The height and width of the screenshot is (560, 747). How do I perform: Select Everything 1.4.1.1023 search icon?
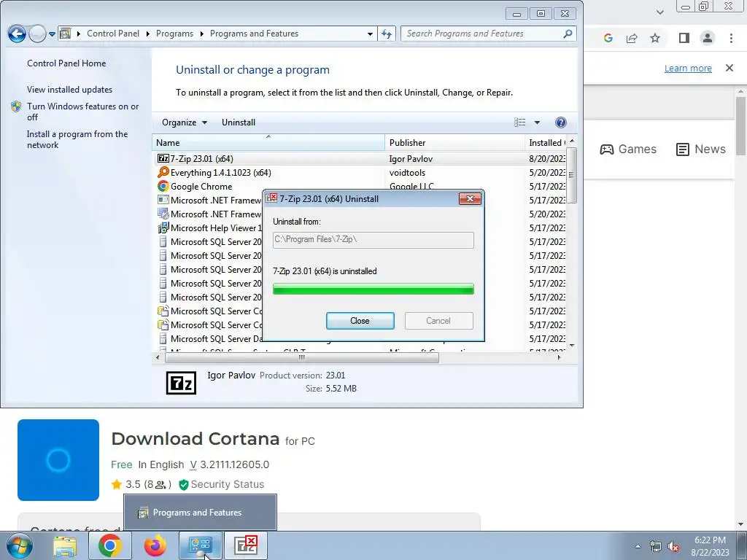[x=163, y=172]
